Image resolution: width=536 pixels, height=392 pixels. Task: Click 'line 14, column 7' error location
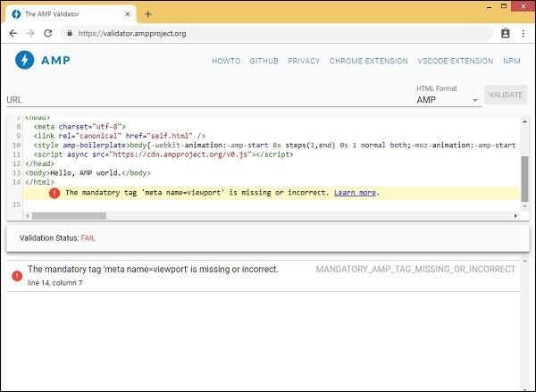click(x=55, y=283)
